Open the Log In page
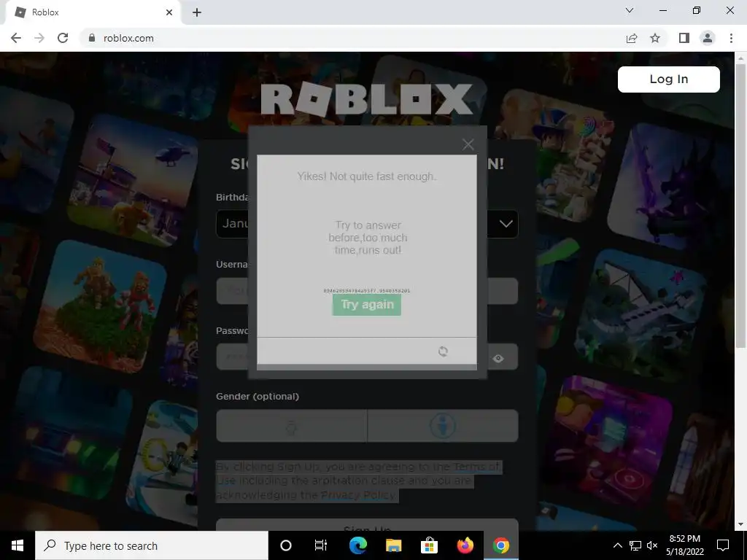This screenshot has height=560, width=747. 668,79
